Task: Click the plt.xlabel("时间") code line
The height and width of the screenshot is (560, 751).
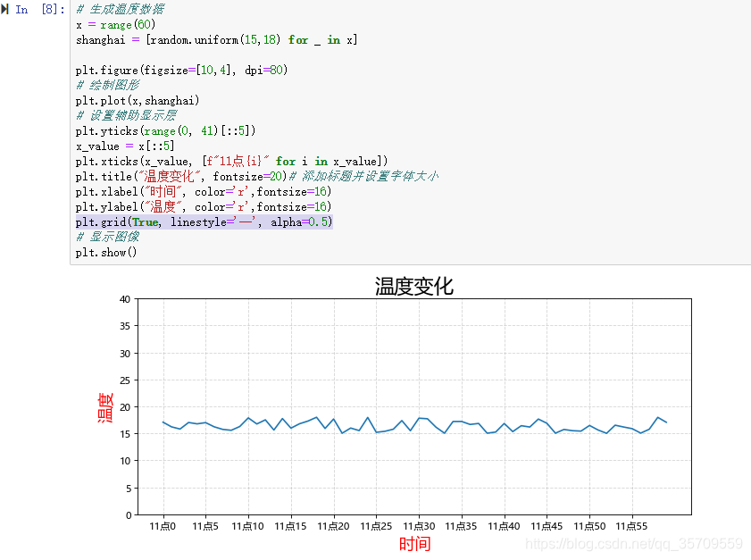Action: [x=204, y=192]
